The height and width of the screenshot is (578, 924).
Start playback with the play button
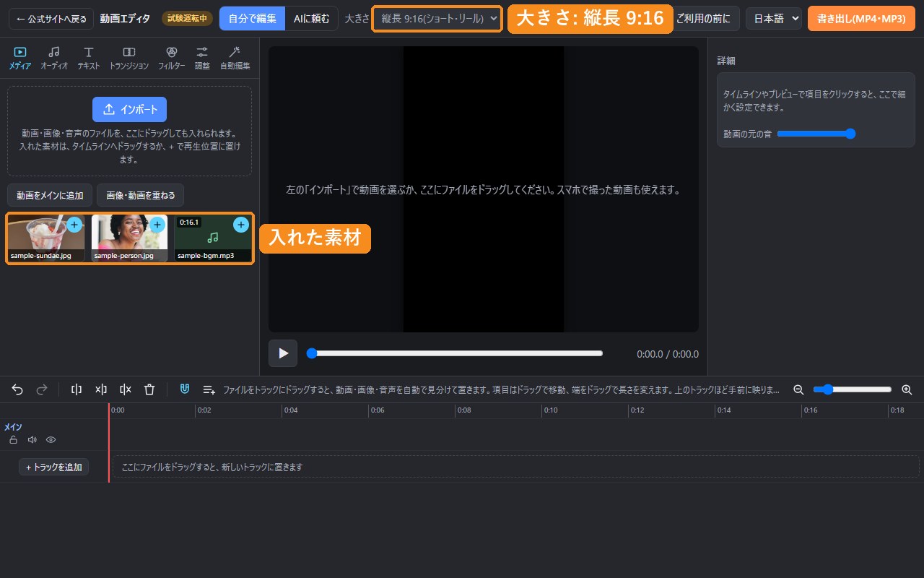pos(283,353)
